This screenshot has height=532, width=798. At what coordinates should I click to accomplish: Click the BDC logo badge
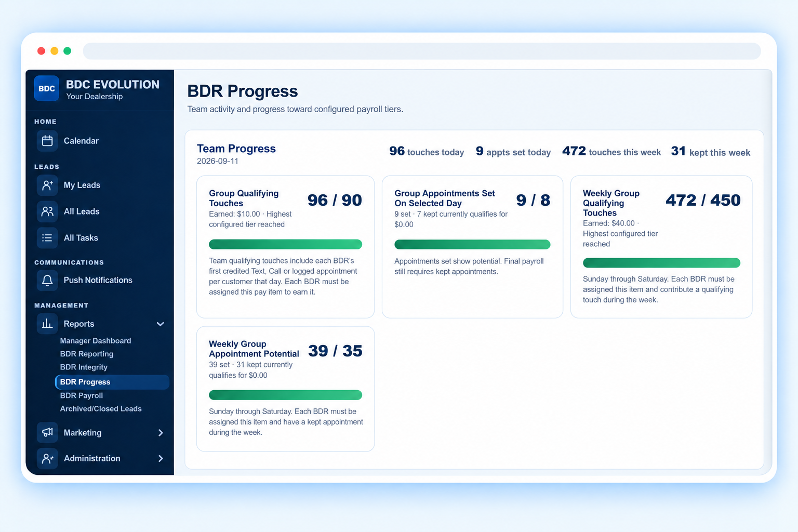(x=46, y=88)
